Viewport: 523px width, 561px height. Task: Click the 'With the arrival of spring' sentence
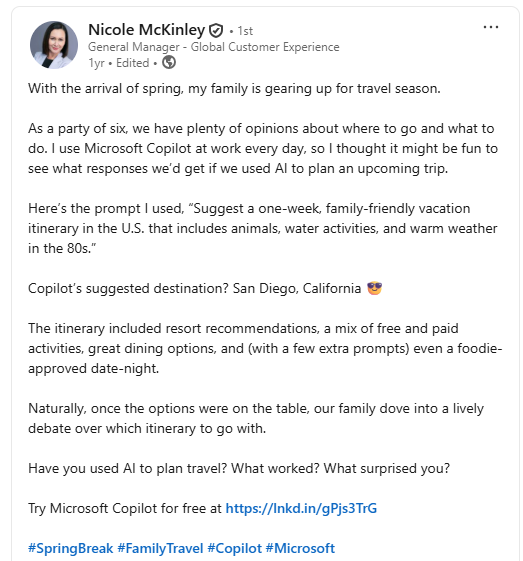pyautogui.click(x=234, y=89)
